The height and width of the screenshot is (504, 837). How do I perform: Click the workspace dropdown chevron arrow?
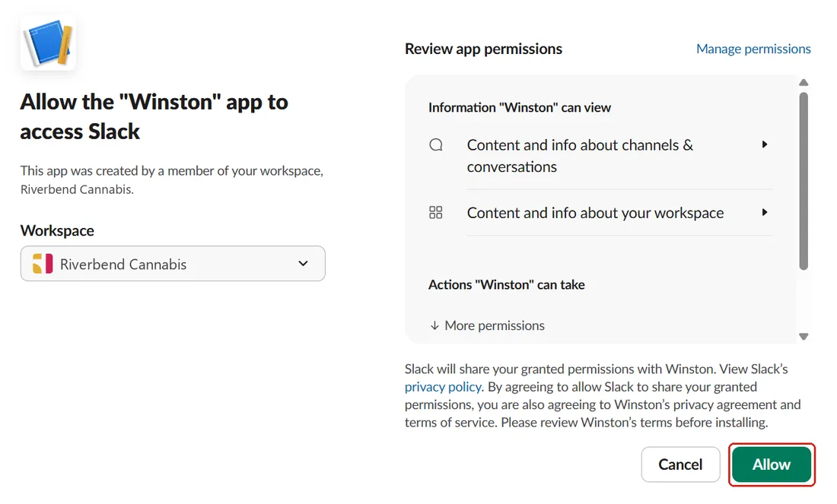[303, 264]
